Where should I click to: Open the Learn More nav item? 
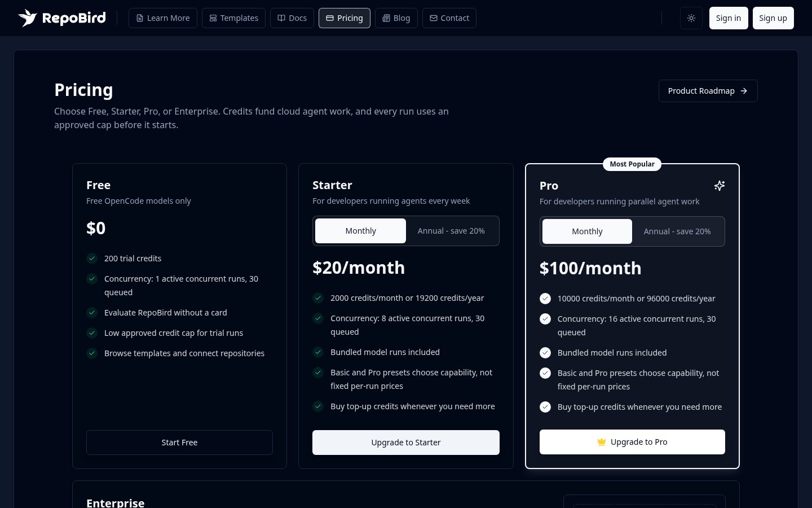point(163,18)
